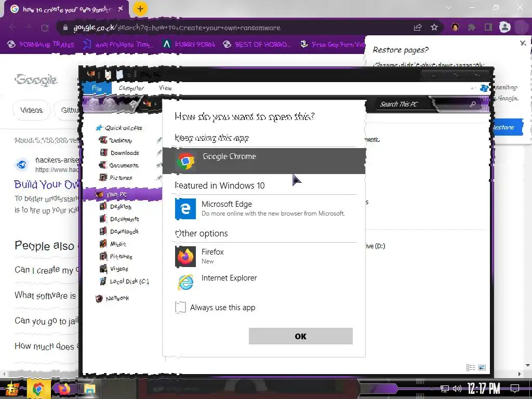The height and width of the screenshot is (399, 532).
Task: Expand the Can I create my... question
Action: click(x=46, y=270)
